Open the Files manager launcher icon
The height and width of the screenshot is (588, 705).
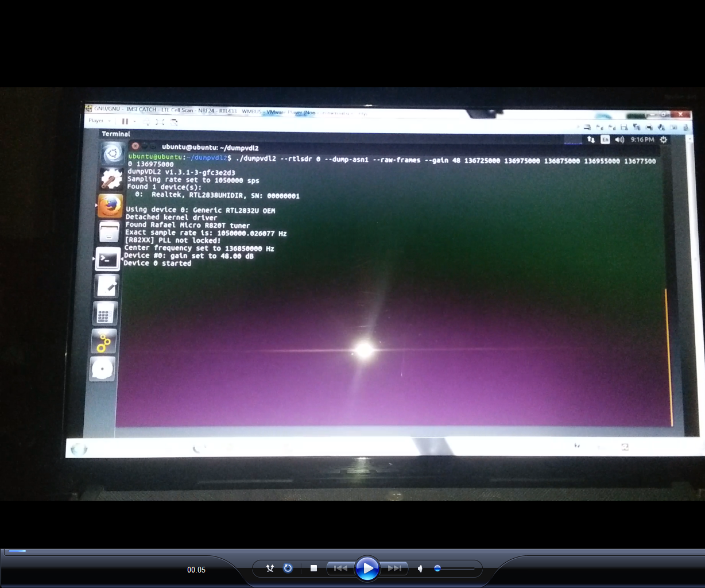pos(109,232)
